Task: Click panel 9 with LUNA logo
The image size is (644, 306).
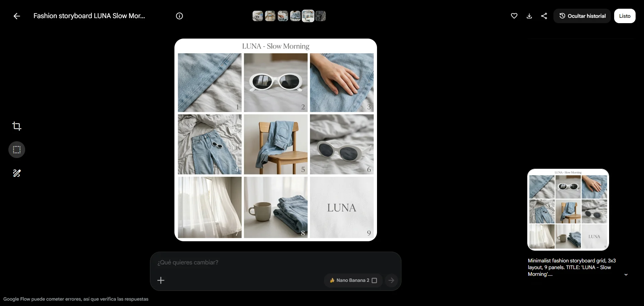Action: pyautogui.click(x=342, y=207)
